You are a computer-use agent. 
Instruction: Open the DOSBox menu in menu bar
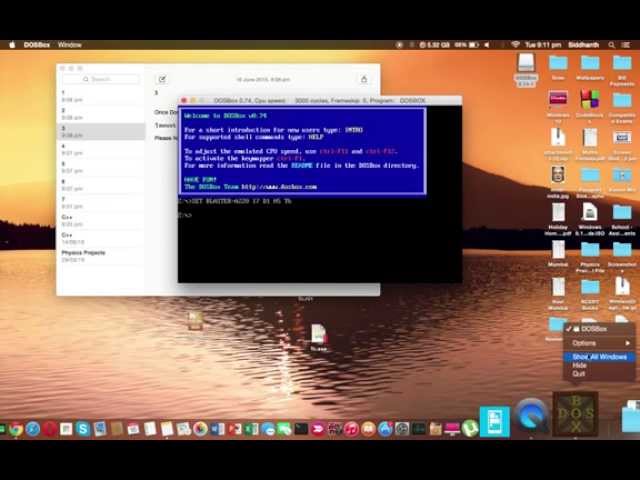37,45
